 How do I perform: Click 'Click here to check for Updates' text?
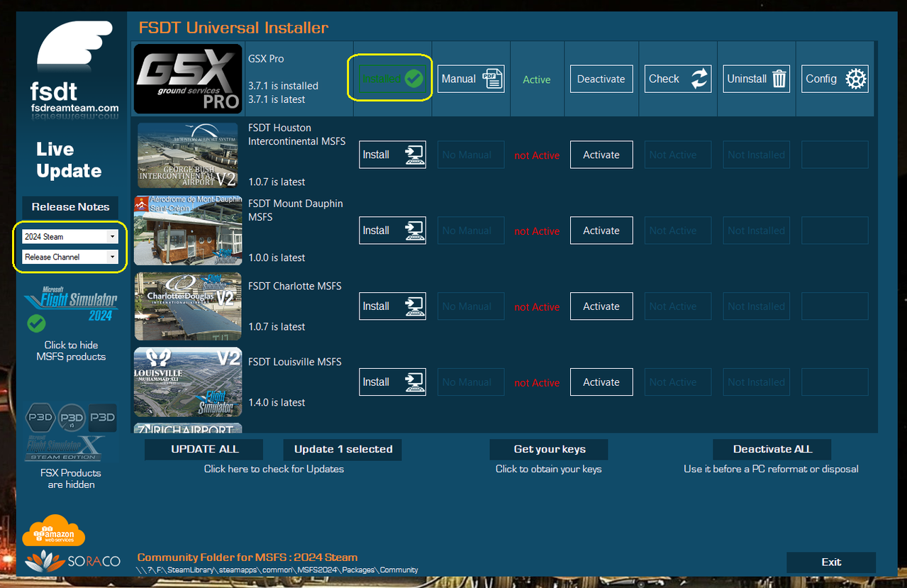click(x=274, y=469)
